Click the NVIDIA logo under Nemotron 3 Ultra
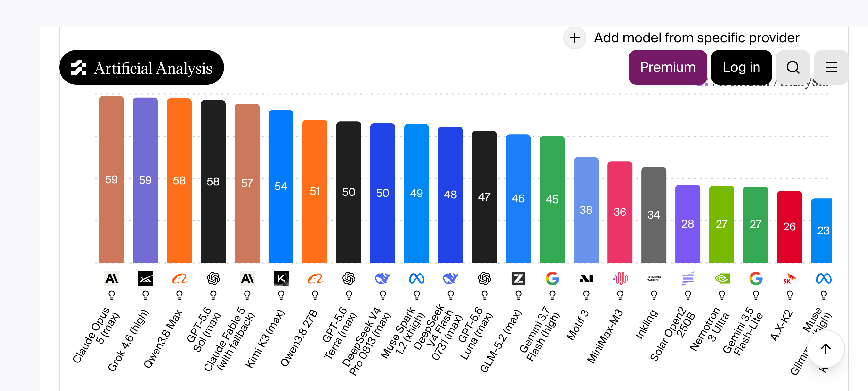 click(721, 279)
